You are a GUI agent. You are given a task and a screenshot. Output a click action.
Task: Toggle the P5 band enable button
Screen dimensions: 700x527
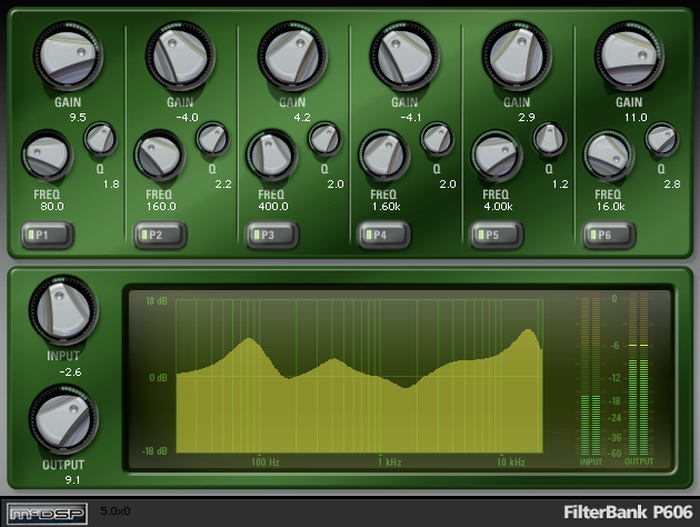coord(496,235)
